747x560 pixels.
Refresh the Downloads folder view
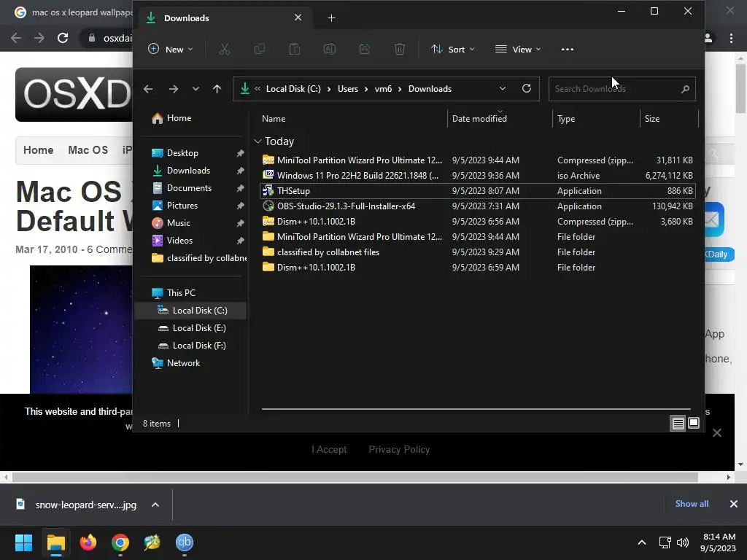(x=527, y=88)
